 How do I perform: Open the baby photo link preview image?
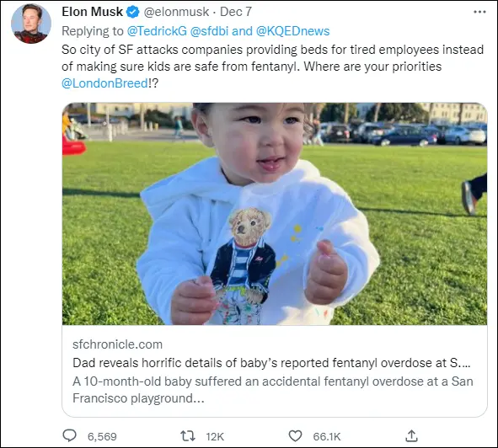275,214
